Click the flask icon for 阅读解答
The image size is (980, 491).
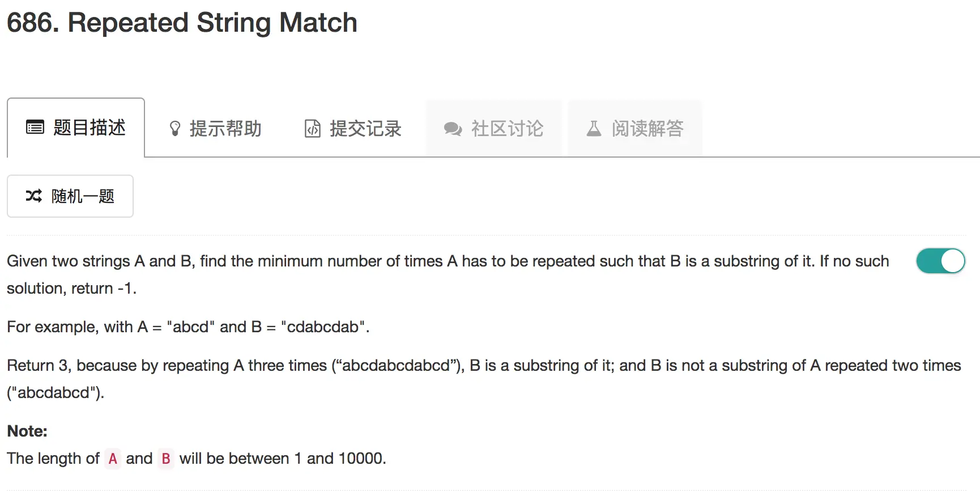click(594, 129)
